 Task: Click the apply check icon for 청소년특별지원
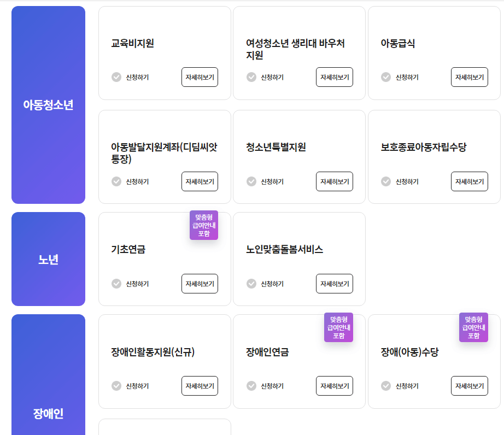(x=250, y=181)
